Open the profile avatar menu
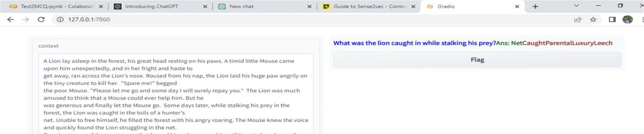 [x=627, y=19]
